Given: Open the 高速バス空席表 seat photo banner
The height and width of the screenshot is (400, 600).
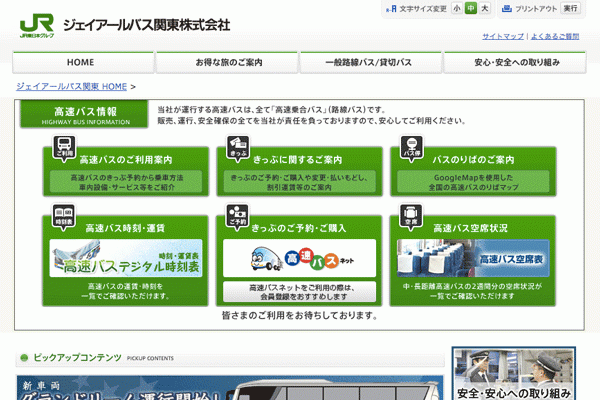Looking at the screenshot, I should 473,258.
